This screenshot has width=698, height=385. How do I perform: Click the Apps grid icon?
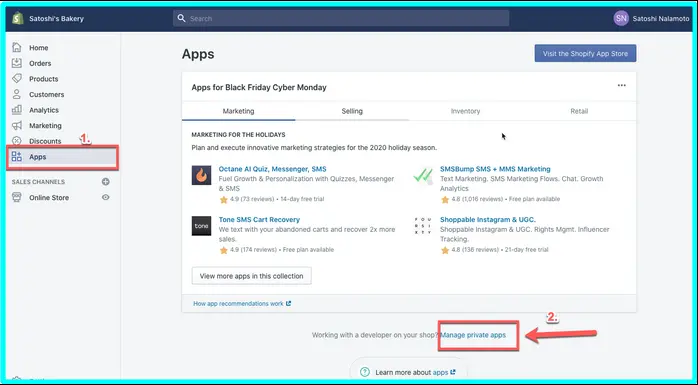coord(16,156)
